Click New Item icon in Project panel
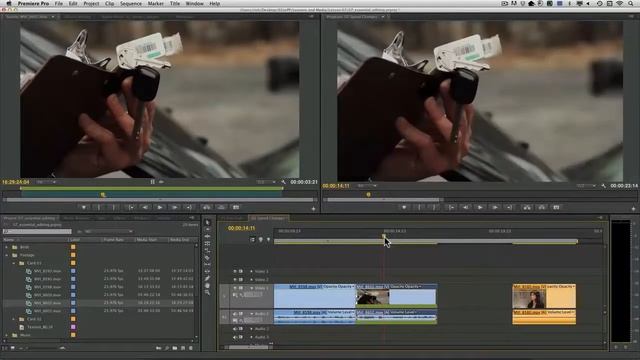 coord(183,348)
